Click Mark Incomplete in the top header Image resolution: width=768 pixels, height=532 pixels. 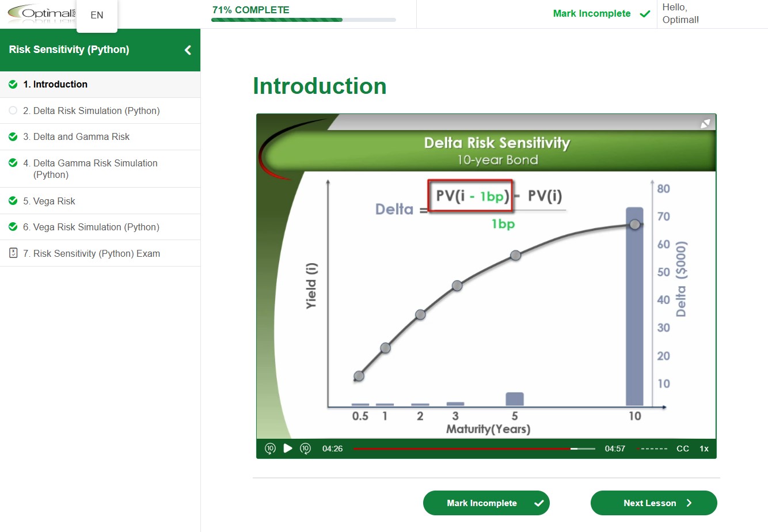click(600, 14)
